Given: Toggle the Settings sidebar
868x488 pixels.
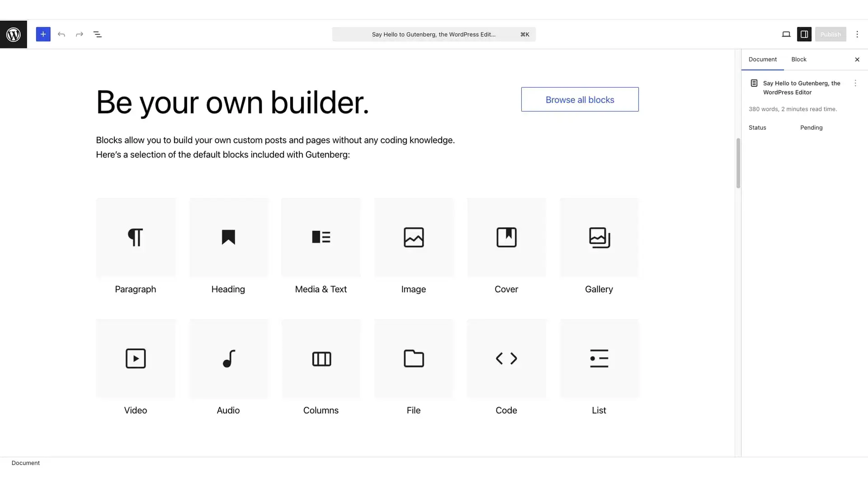Looking at the screenshot, I should [x=804, y=34].
